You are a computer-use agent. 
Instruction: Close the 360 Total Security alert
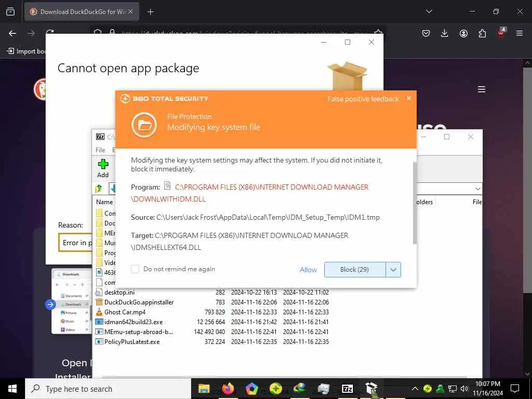point(409,98)
